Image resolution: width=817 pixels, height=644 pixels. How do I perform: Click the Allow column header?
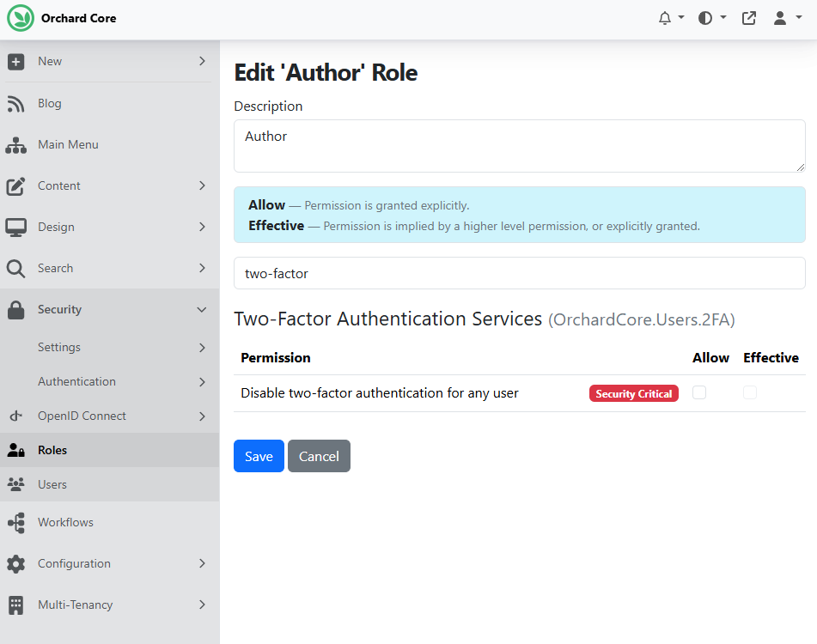(x=710, y=358)
